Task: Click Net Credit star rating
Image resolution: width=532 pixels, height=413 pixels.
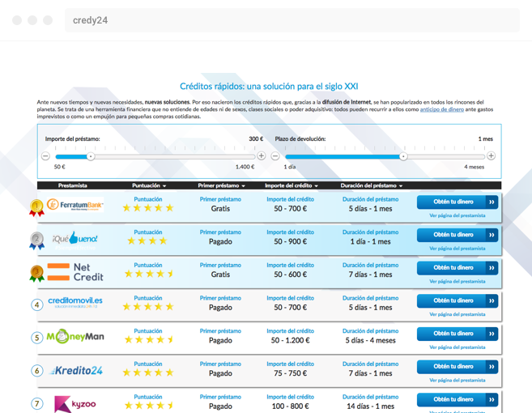Action: click(x=149, y=274)
